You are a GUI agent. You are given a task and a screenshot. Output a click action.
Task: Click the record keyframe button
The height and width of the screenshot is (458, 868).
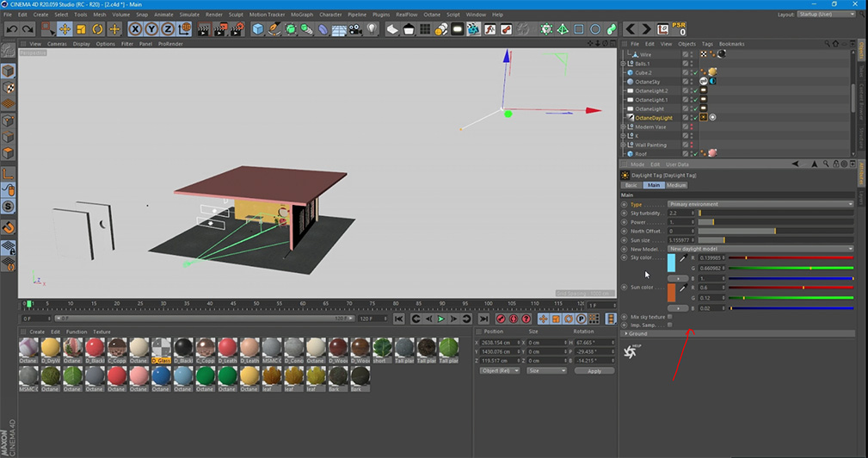coord(501,319)
